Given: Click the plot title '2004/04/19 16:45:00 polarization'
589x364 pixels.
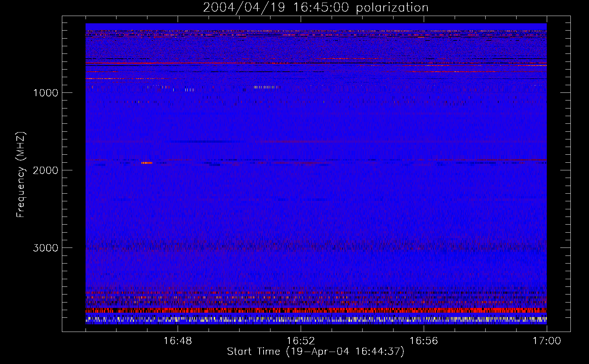Looking at the screenshot, I should point(316,8).
